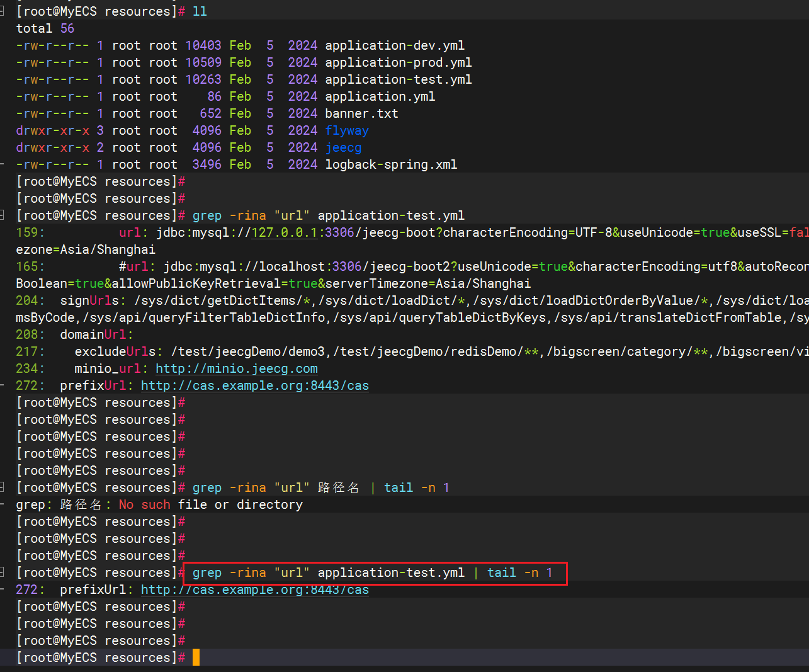This screenshot has height=672, width=809.
Task: Click the 'No such file or directory' error
Action: point(211,504)
